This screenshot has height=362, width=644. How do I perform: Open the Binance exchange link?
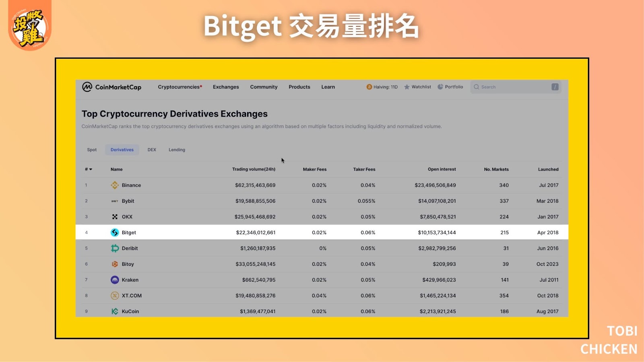coord(131,185)
